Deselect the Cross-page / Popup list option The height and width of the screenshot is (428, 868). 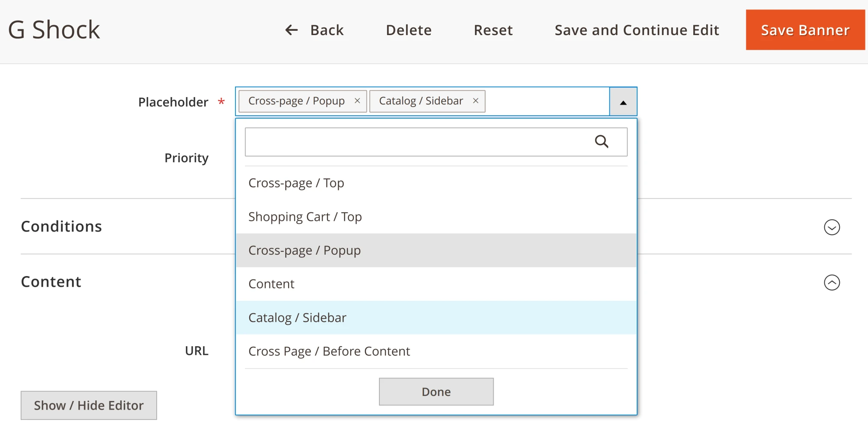304,250
